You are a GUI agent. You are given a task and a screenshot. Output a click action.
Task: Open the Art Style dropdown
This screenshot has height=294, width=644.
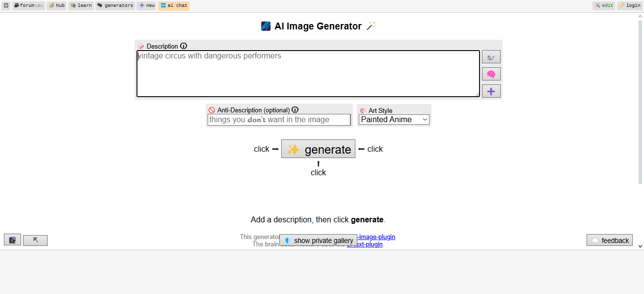click(394, 119)
